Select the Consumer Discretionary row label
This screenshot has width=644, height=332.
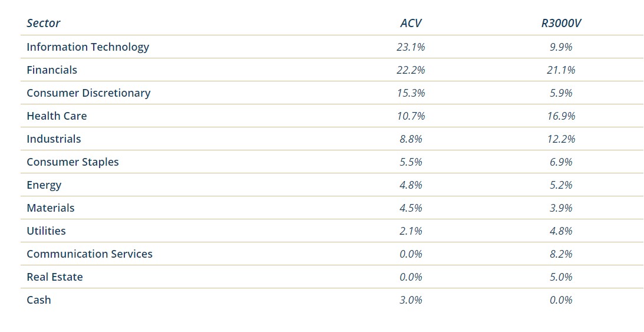(x=88, y=93)
